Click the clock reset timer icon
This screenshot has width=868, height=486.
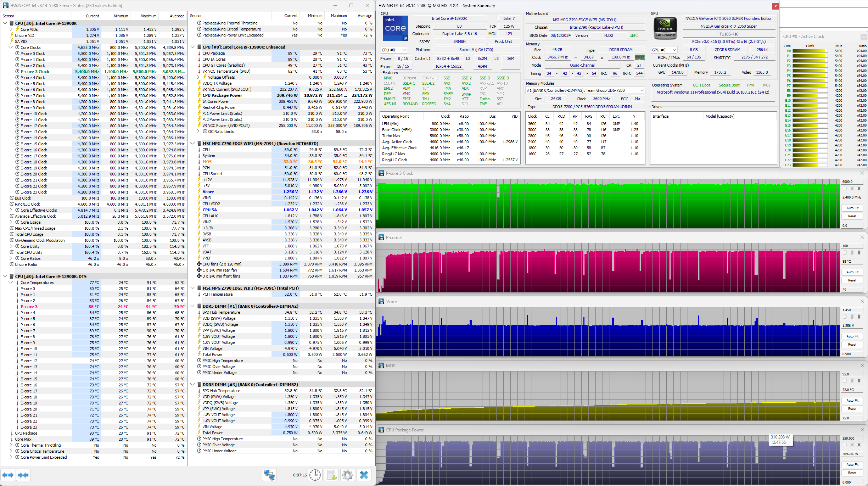(315, 475)
